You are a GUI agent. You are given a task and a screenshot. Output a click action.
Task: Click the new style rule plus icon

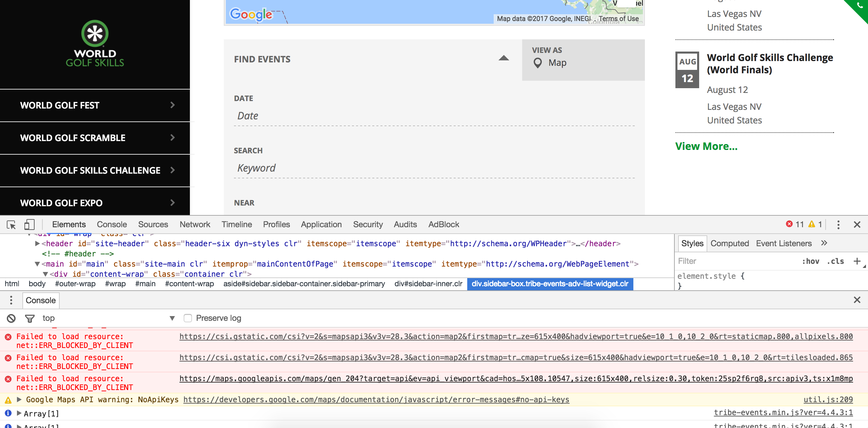857,261
